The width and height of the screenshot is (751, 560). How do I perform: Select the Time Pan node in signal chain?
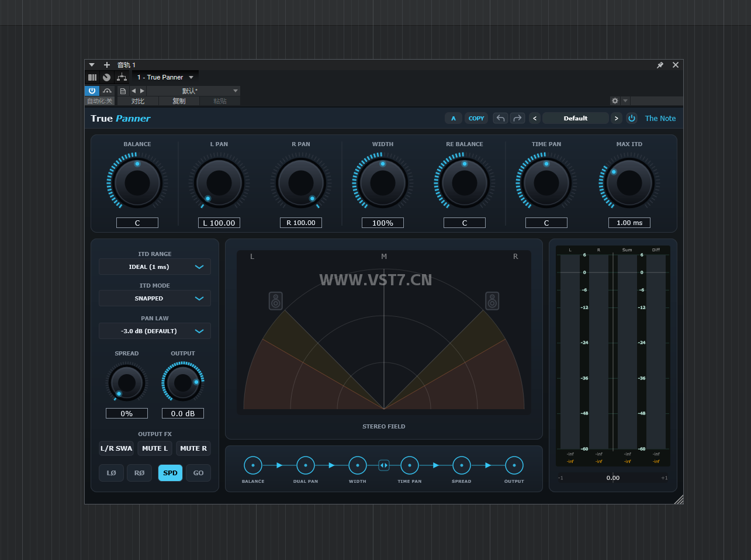pos(410,465)
